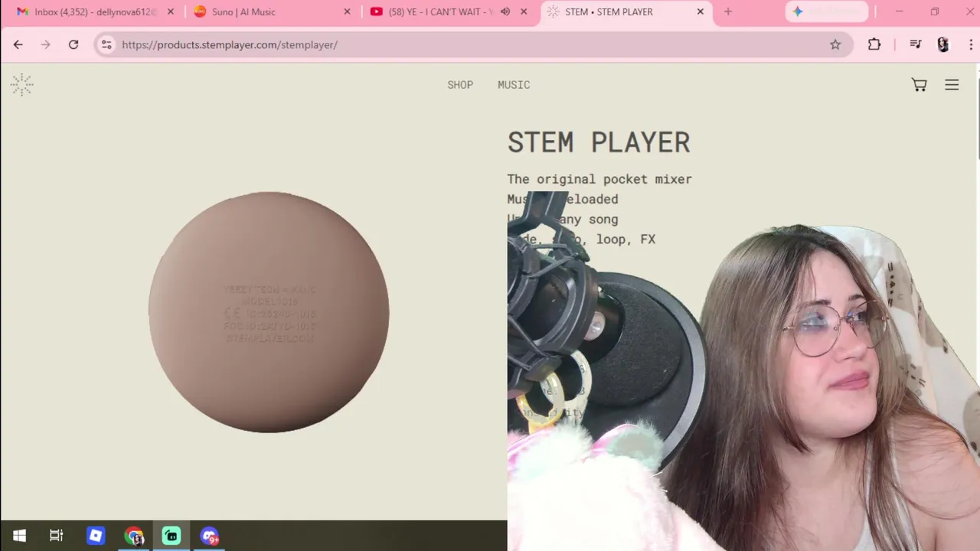Click the rotating Stem Player device model
The width and height of the screenshot is (980, 551).
coord(269,312)
